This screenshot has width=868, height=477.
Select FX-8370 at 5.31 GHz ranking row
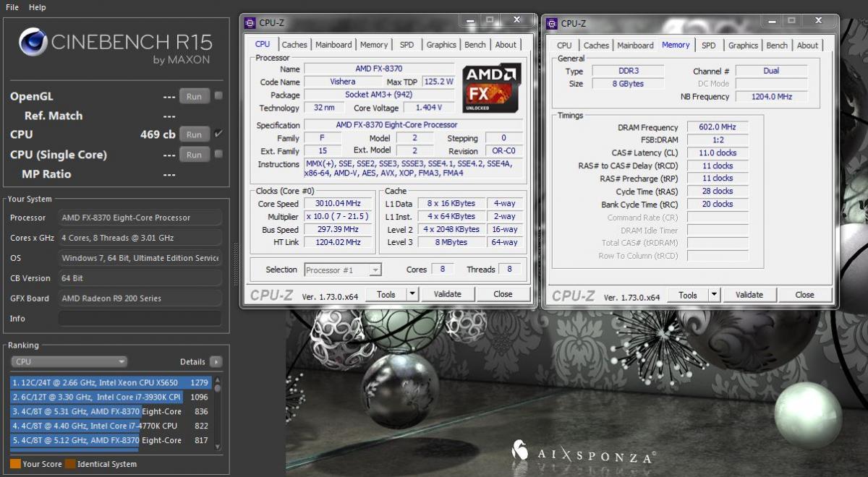point(111,411)
